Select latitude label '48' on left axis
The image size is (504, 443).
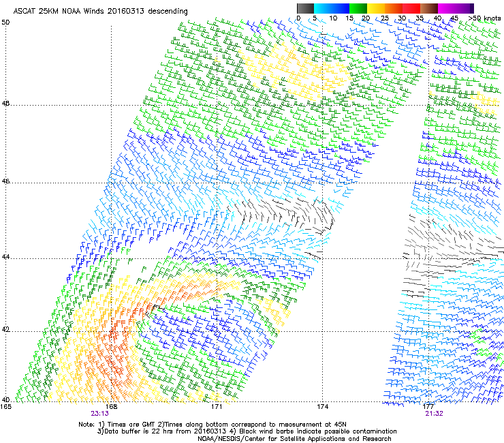point(5,104)
